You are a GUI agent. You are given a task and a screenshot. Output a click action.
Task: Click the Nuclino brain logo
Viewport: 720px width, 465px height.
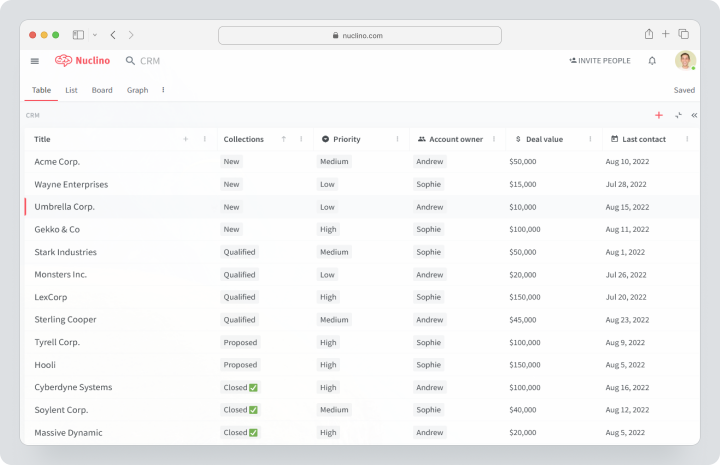point(63,61)
